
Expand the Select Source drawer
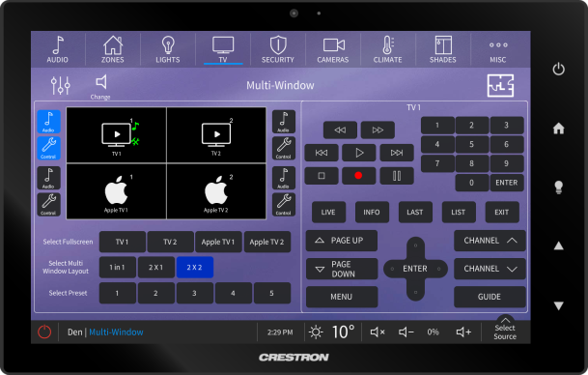(x=505, y=328)
